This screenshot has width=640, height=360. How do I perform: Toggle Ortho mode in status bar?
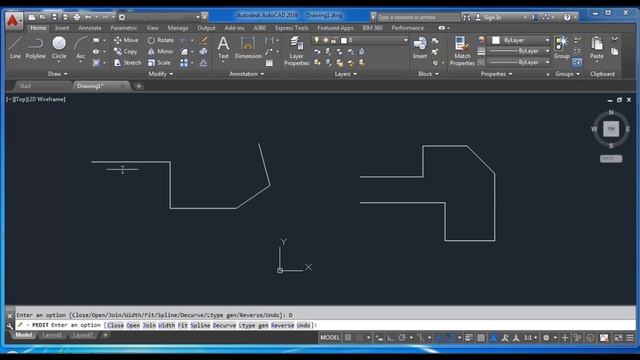(x=391, y=338)
